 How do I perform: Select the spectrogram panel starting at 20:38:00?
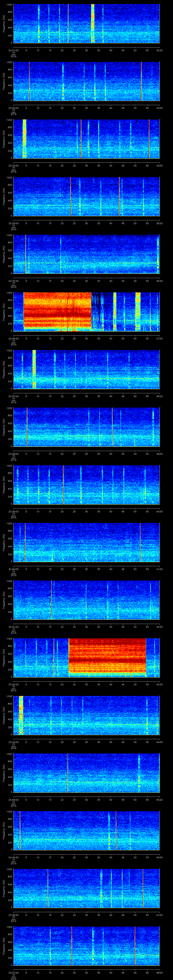tap(86, 427)
